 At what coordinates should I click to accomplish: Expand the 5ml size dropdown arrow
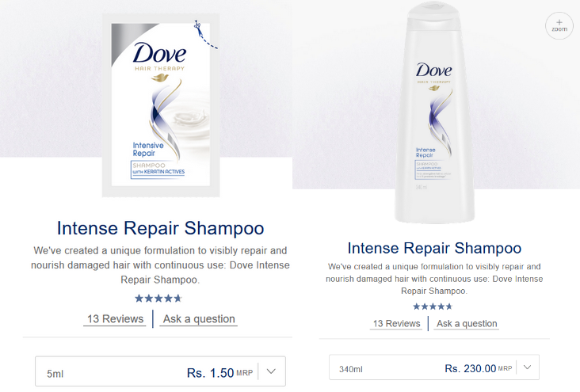271,371
